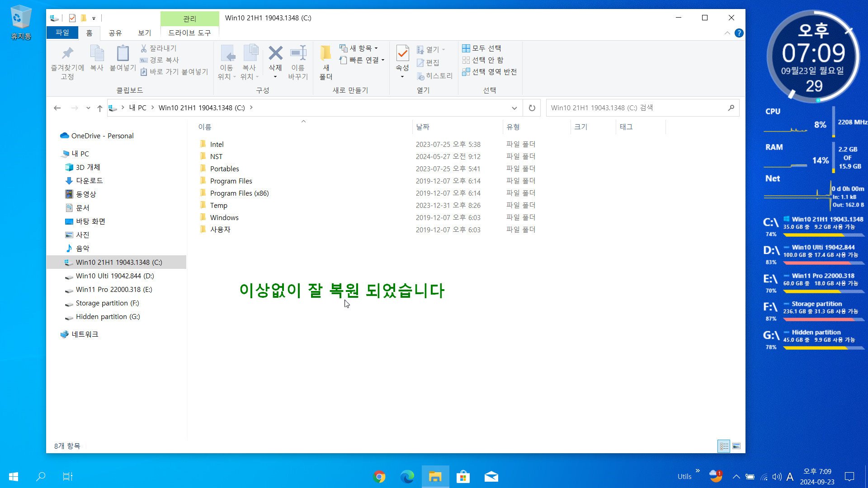This screenshot has height=488, width=868.
Task: Click the Manage (관리) contextual tab
Action: coord(189,19)
